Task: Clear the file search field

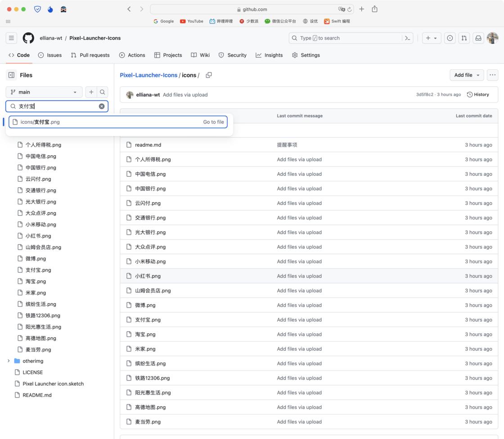Action: pyautogui.click(x=102, y=106)
